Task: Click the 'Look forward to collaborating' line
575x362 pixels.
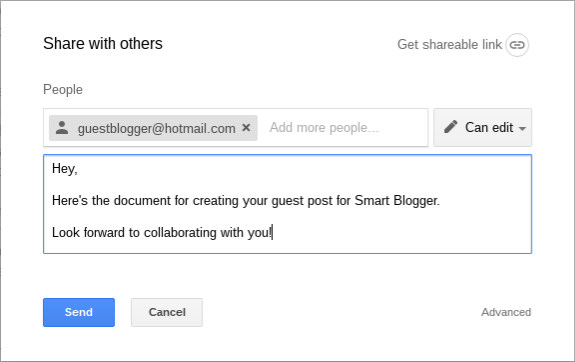Action: [x=162, y=233]
